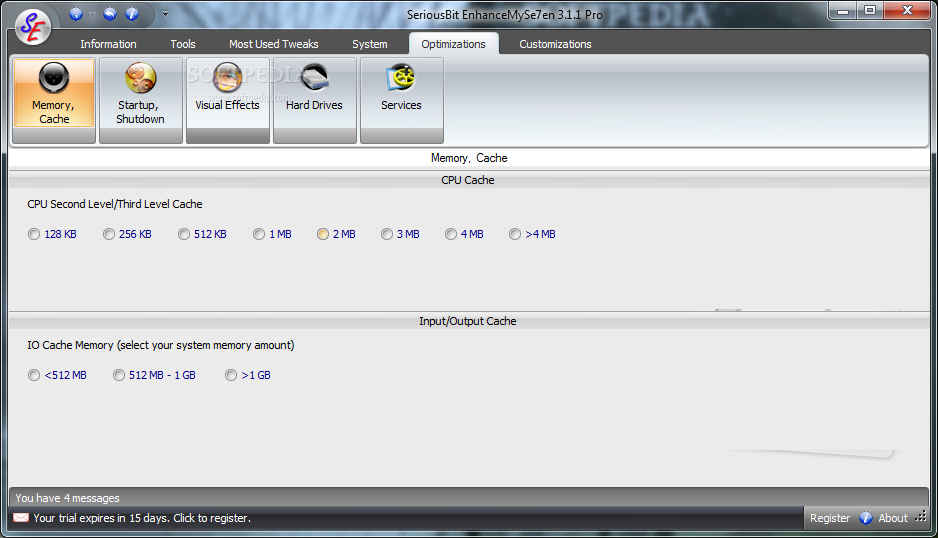Select the 128 KB cache option
938x538 pixels.
[52, 234]
